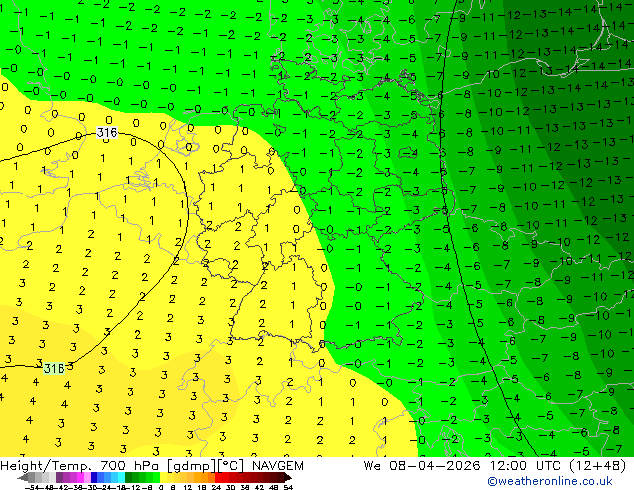Click the [°C] unit label in the title
Viewport: 634px width, 490px height.
231,466
